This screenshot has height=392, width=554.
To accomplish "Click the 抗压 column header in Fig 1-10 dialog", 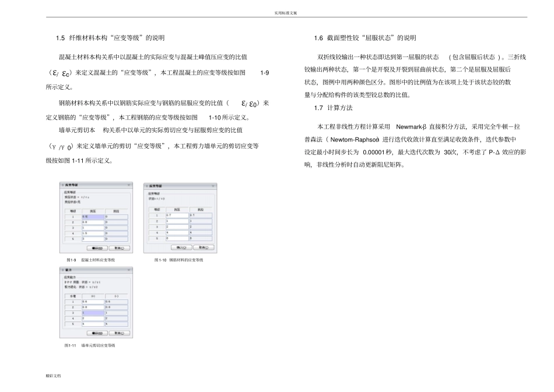I will tap(177, 210).
